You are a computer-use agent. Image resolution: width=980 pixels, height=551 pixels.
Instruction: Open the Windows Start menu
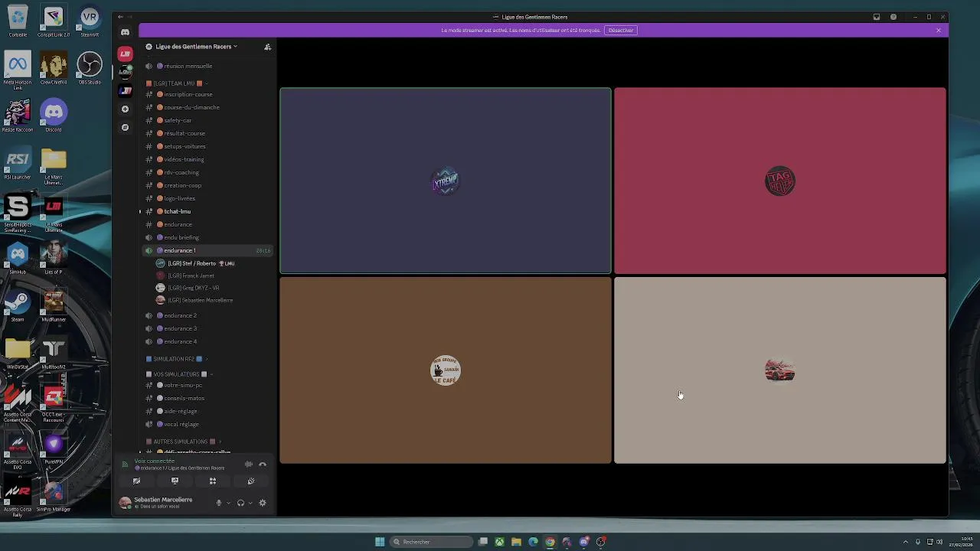click(380, 542)
